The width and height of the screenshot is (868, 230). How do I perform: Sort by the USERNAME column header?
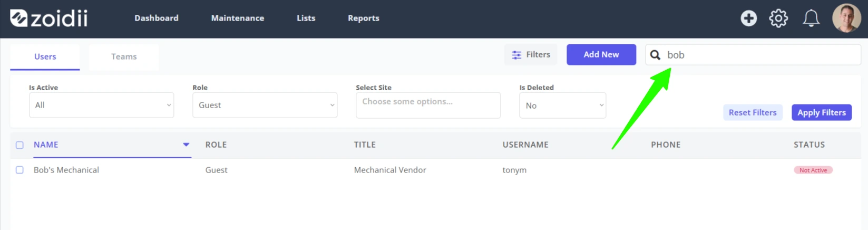pos(525,145)
